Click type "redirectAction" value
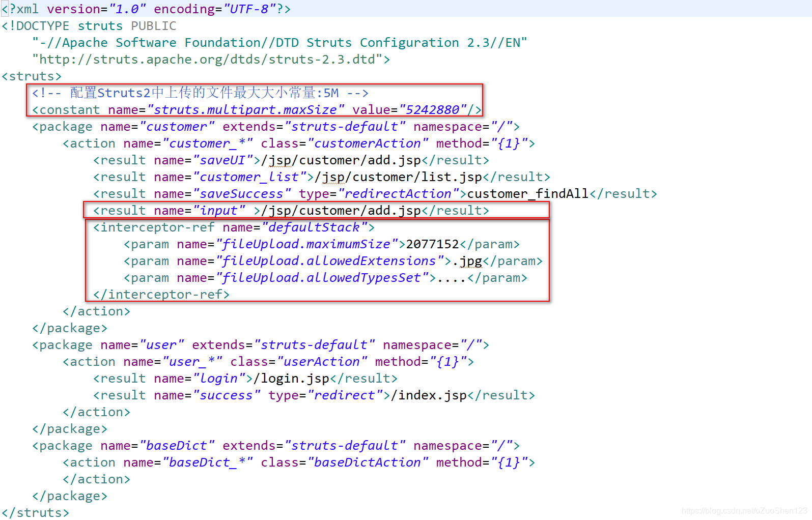 click(398, 194)
